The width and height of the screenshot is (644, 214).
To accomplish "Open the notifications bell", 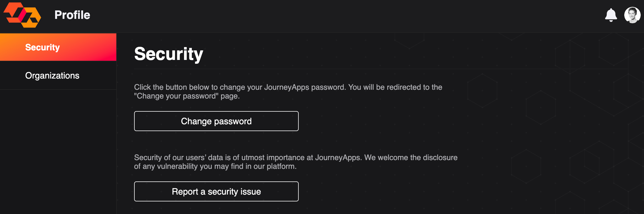I will [611, 15].
